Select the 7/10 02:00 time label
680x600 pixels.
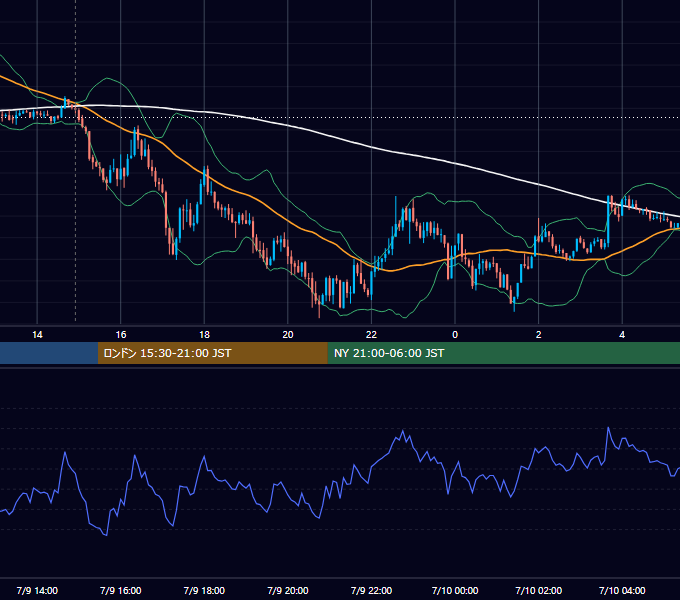[x=539, y=590]
